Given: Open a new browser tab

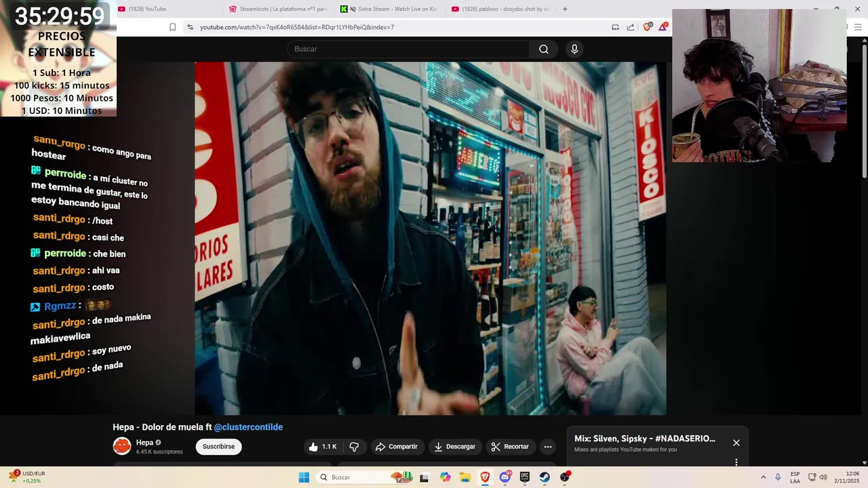Looking at the screenshot, I should pos(565,9).
